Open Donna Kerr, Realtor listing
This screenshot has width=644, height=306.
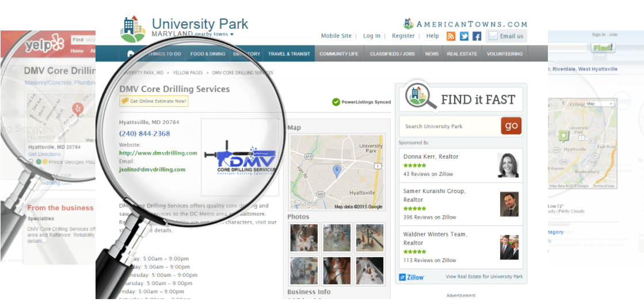click(x=431, y=156)
